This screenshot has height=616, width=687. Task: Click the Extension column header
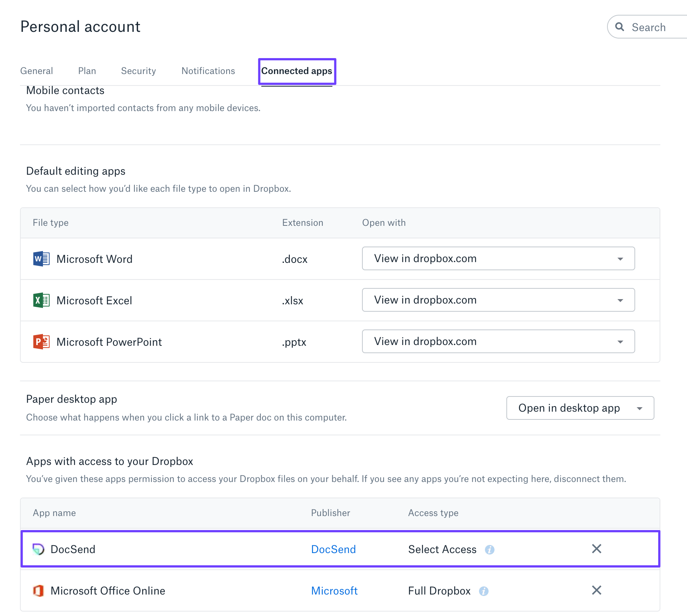click(302, 222)
